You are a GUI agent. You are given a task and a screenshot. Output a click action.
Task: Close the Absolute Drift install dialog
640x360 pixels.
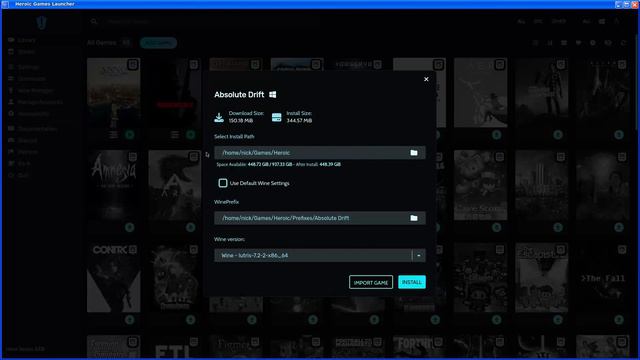pos(426,79)
